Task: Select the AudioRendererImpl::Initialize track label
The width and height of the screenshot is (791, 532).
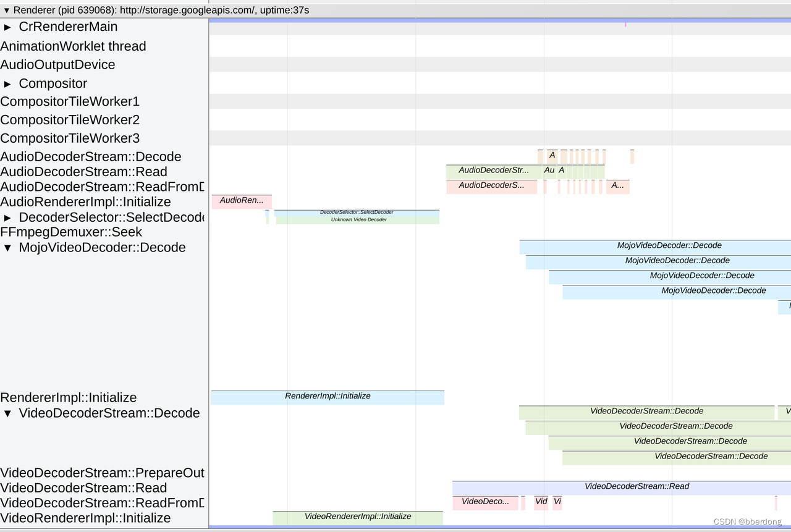Action: pos(85,202)
